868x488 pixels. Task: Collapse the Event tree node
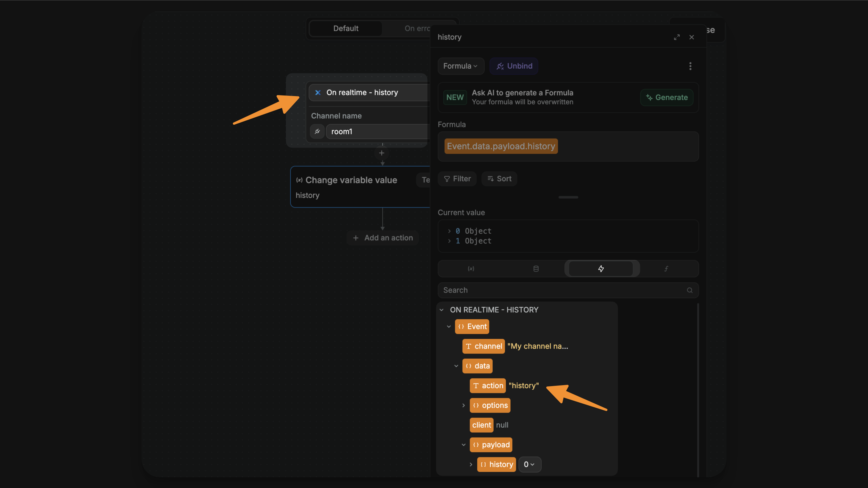(449, 326)
